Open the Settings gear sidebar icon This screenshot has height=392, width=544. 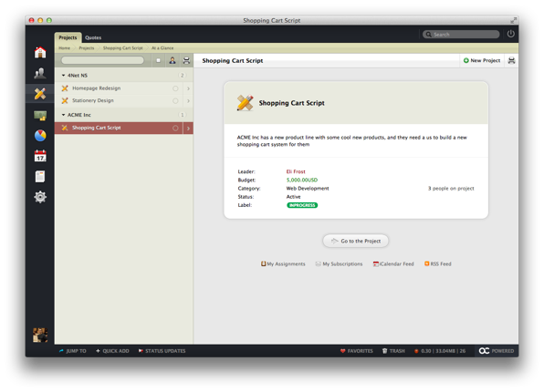coord(40,197)
